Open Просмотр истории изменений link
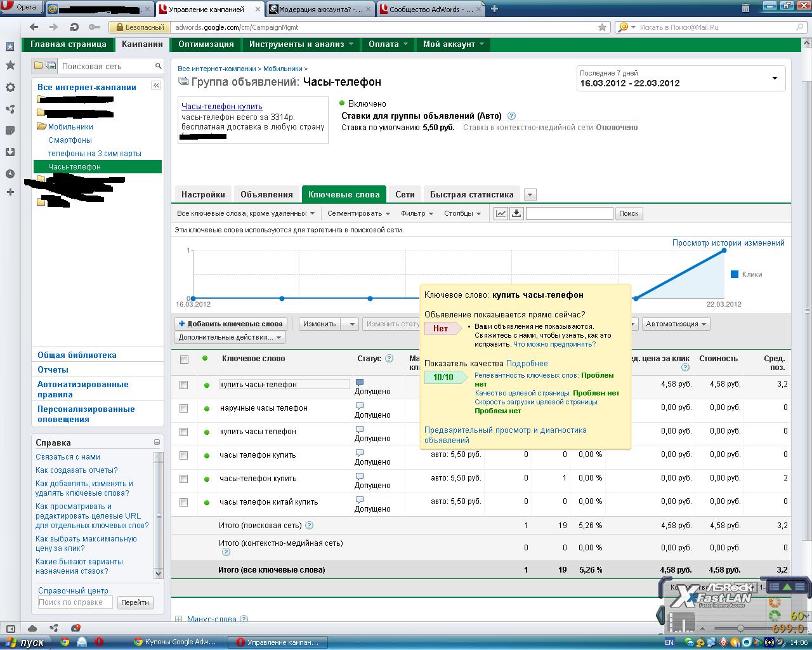The width and height of the screenshot is (812, 650). 728,242
